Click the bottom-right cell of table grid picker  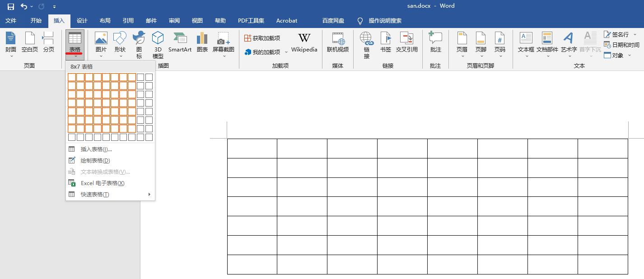[149, 137]
